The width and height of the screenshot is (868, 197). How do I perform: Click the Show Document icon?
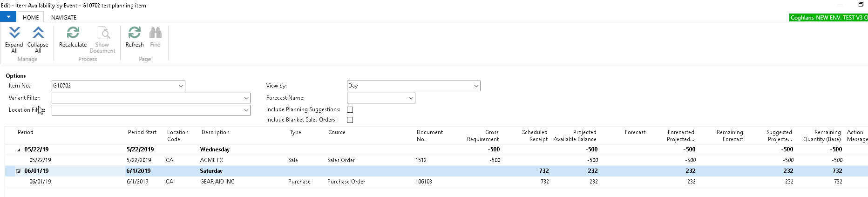click(102, 33)
